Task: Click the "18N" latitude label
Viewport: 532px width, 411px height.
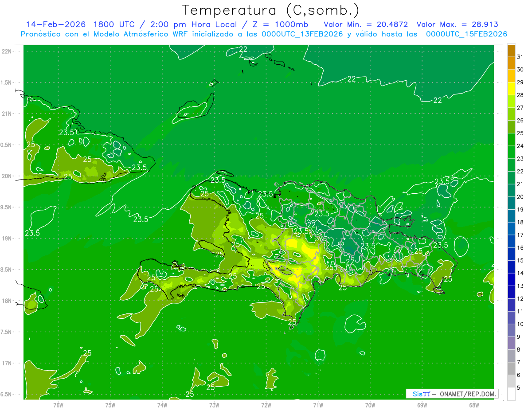Action: click(6, 301)
